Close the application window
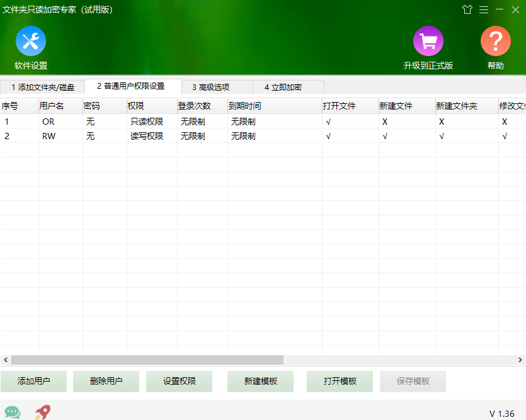 point(515,9)
